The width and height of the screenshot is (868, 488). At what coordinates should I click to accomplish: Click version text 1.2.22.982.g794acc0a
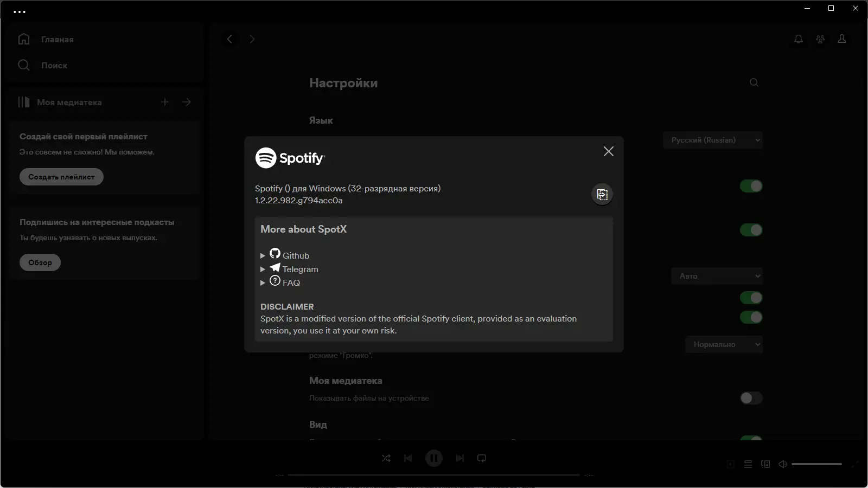pos(299,201)
